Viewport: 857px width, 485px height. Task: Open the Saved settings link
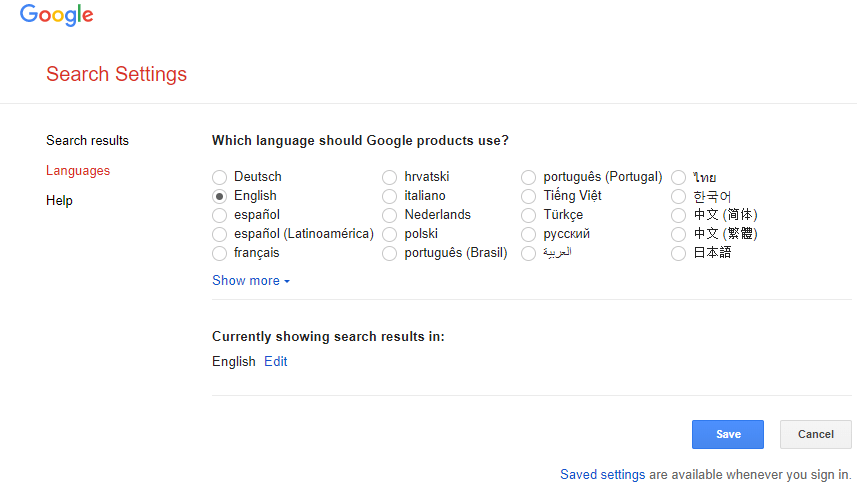[602, 475]
